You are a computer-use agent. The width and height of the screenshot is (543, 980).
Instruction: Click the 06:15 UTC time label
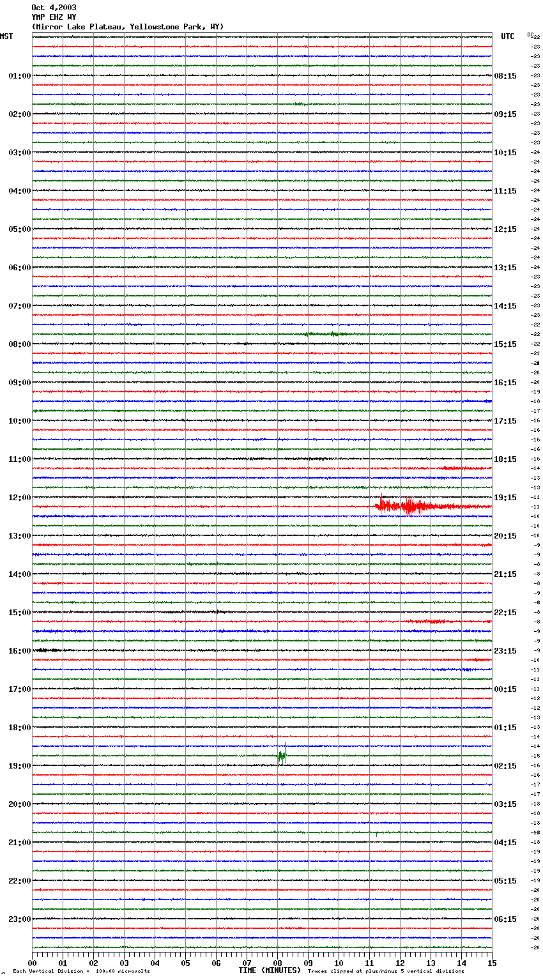pyautogui.click(x=505, y=919)
